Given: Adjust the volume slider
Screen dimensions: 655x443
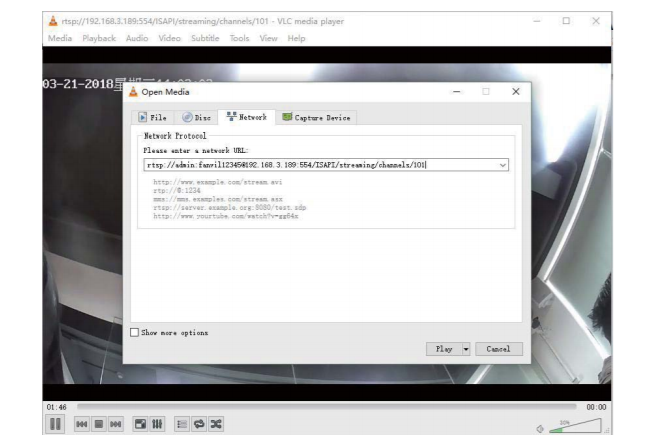Looking at the screenshot, I should (x=575, y=426).
